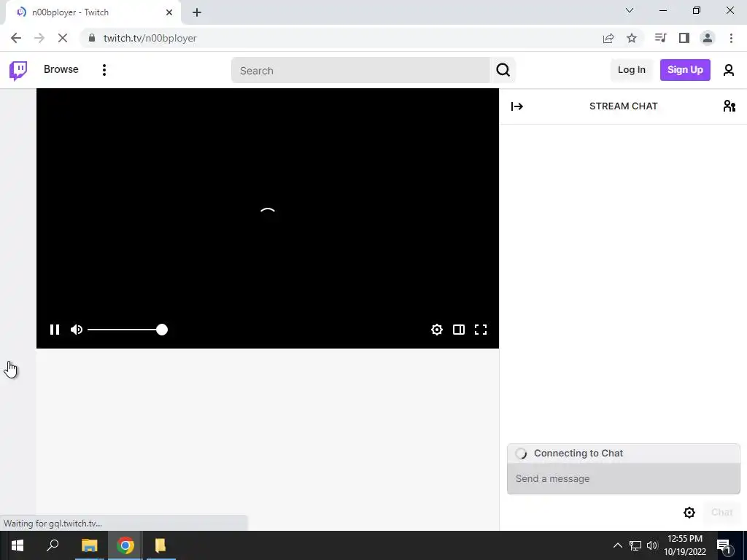The height and width of the screenshot is (560, 747).
Task: Toggle the Chrome side panel
Action: click(x=684, y=38)
